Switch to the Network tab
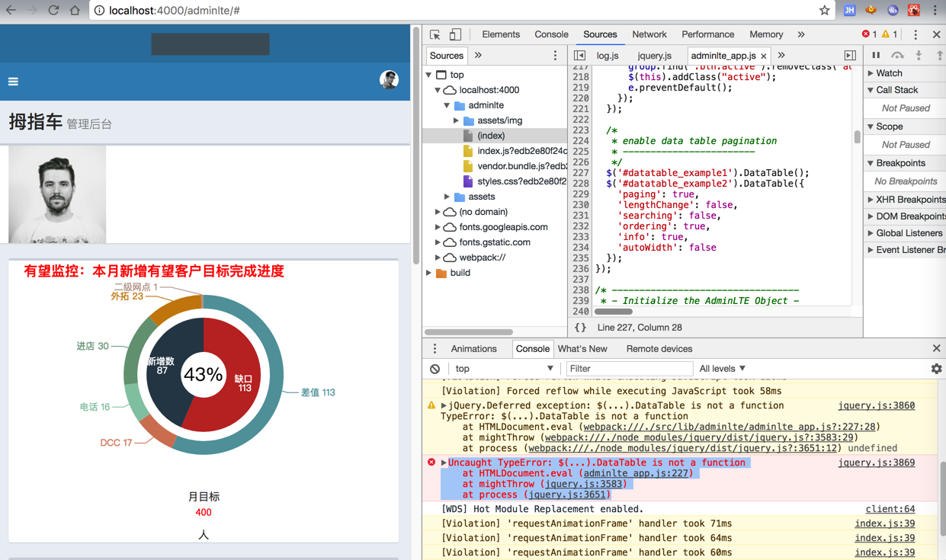 click(x=649, y=34)
